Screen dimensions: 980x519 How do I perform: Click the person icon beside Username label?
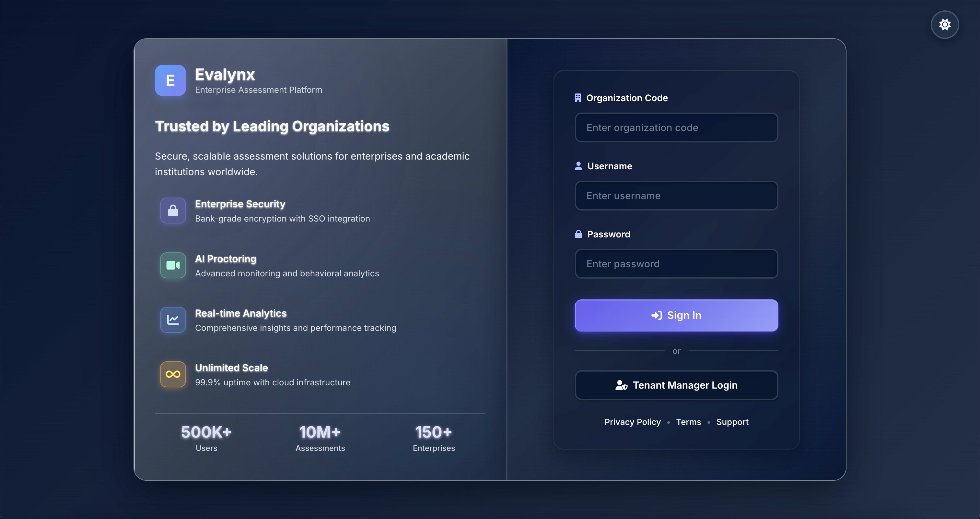click(x=578, y=166)
